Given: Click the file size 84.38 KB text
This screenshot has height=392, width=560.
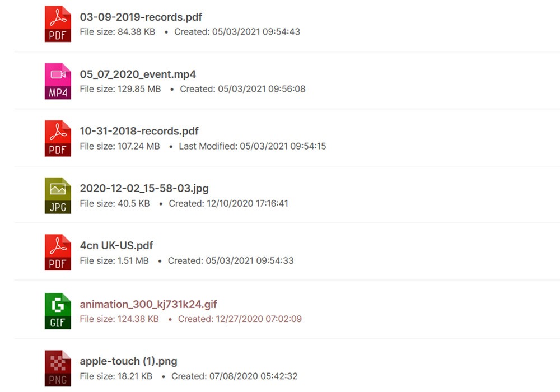Looking at the screenshot, I should [118, 32].
